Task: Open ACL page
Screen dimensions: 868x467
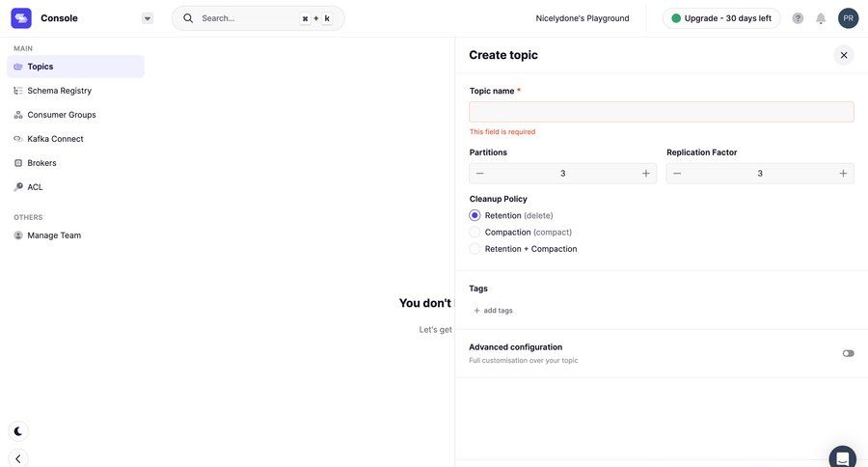Action: 75,186
